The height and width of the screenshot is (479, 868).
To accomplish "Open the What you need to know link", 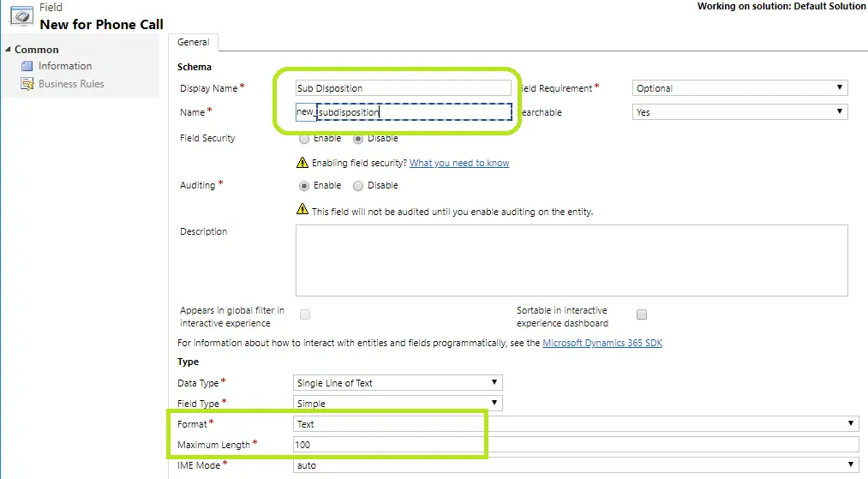I will pos(459,163).
